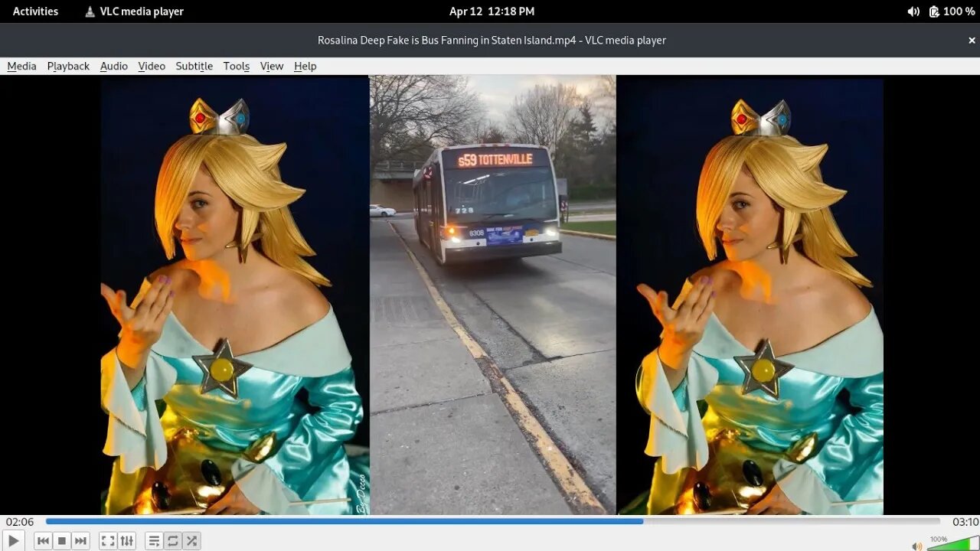Open the Playback menu
The image size is (980, 551).
pos(68,66)
